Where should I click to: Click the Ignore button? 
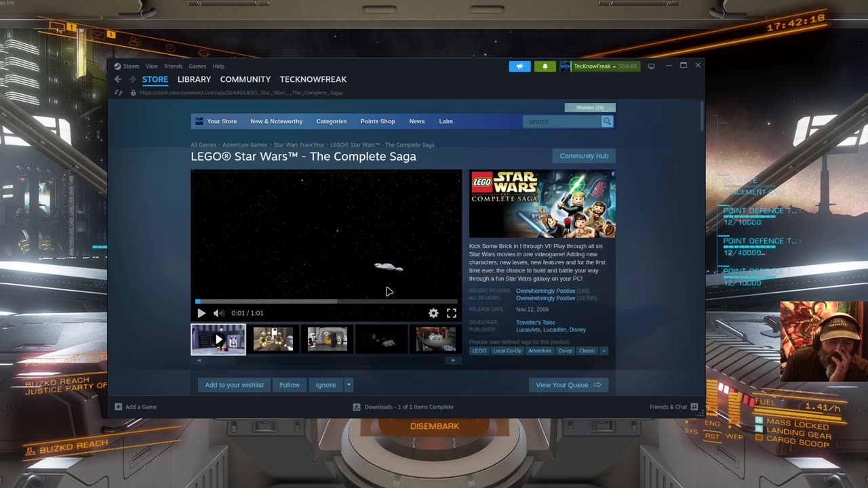pyautogui.click(x=326, y=385)
